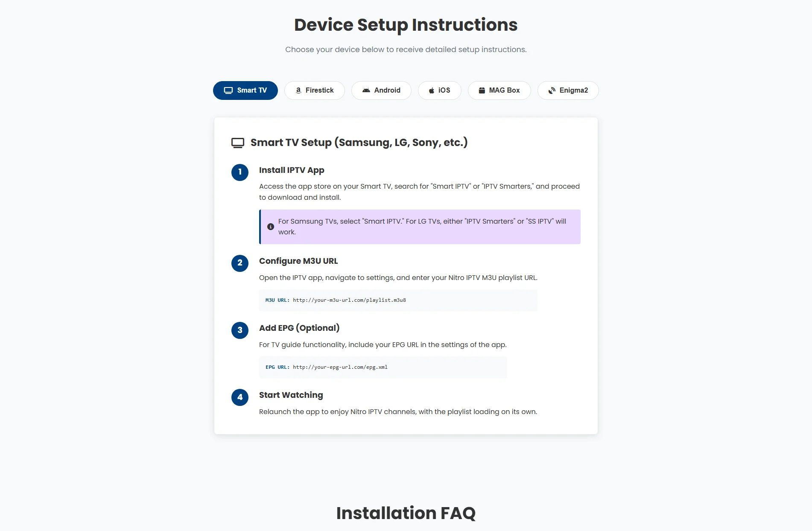The width and height of the screenshot is (812, 531).
Task: Click the monitor icon in Smart TV tab
Action: (228, 90)
